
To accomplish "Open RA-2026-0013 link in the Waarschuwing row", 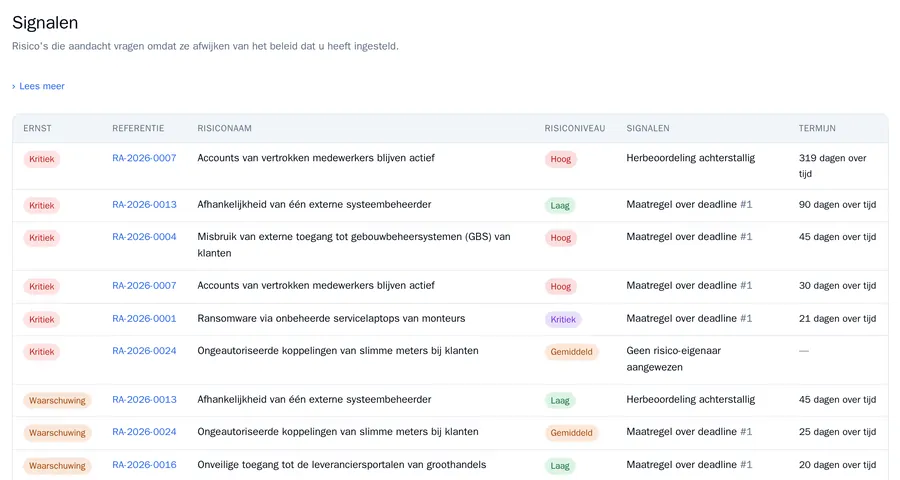I will tap(144, 400).
